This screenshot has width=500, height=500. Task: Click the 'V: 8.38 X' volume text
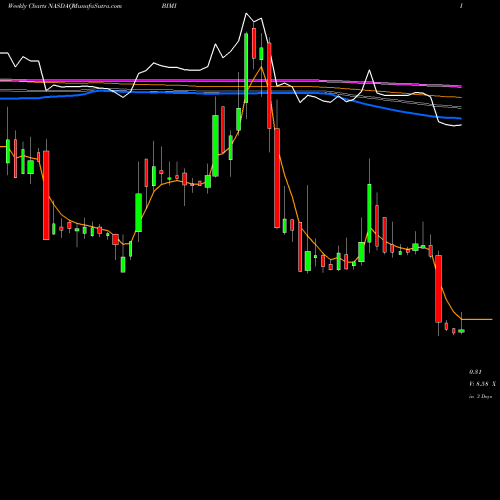point(482,384)
